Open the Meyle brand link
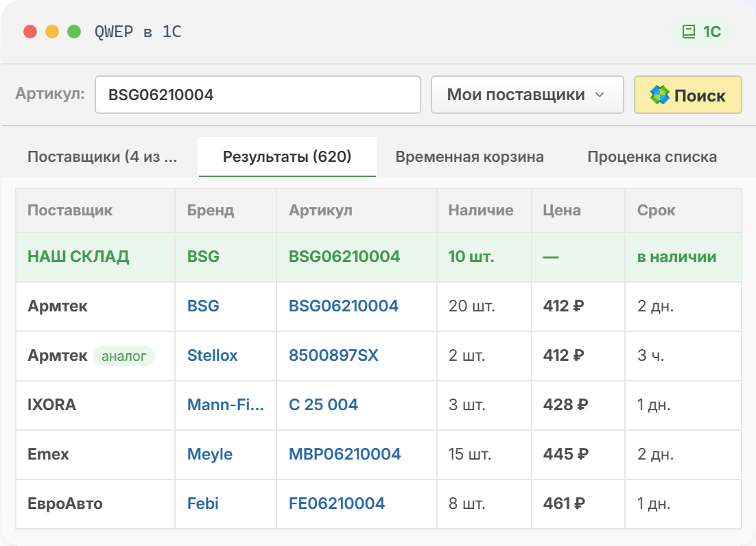 210,454
